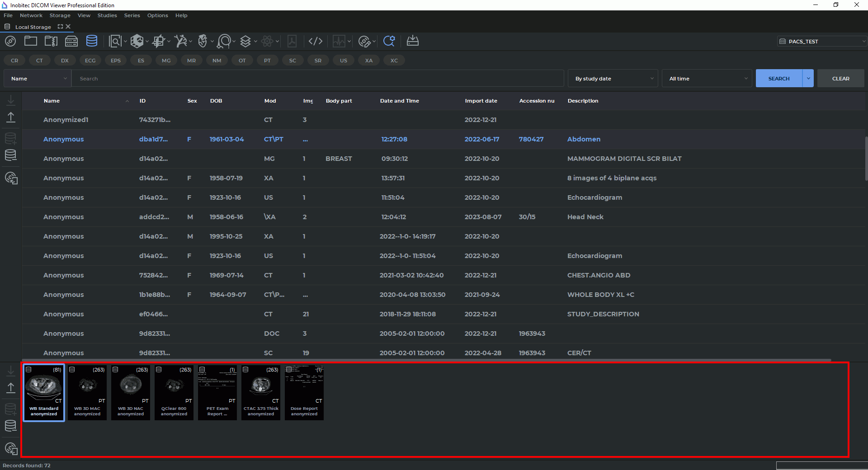Toggle the MR modality filter
The height and width of the screenshot is (470, 868).
192,61
